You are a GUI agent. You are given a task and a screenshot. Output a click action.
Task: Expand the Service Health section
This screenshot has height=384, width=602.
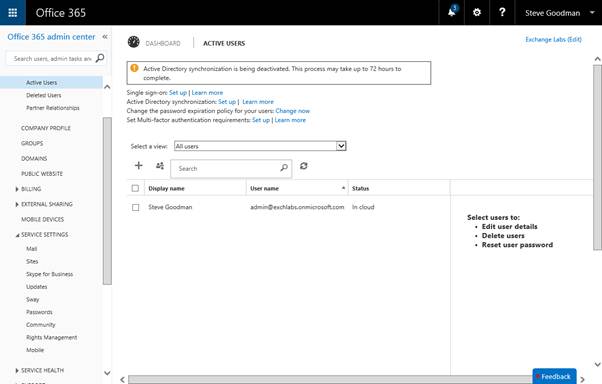17,371
